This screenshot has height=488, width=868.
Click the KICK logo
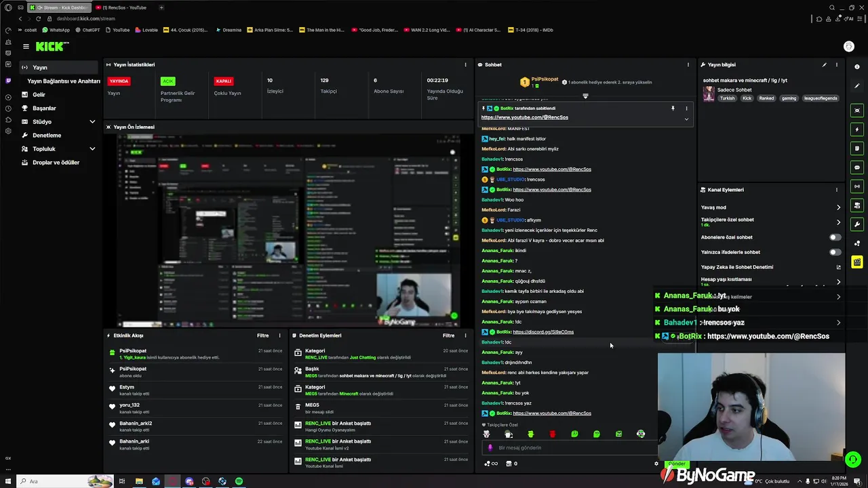52,46
